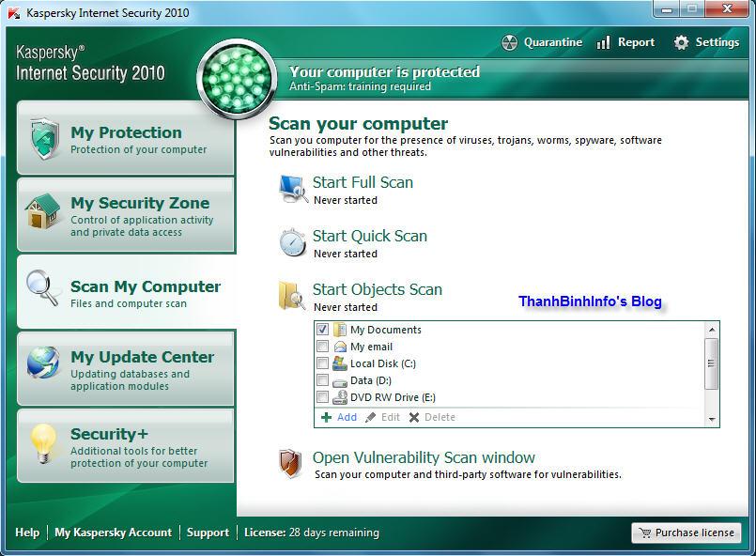Click the My Protection shield icon
756x556 pixels.
tap(44, 138)
